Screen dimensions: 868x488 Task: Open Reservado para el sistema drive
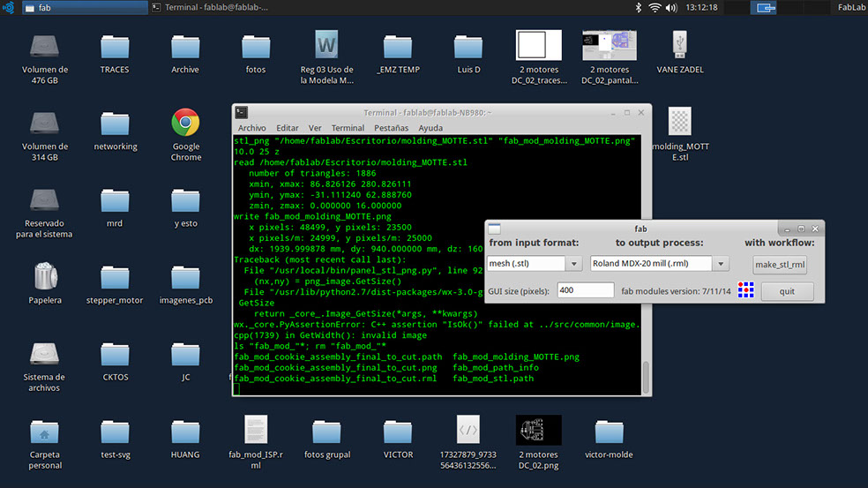click(x=44, y=200)
